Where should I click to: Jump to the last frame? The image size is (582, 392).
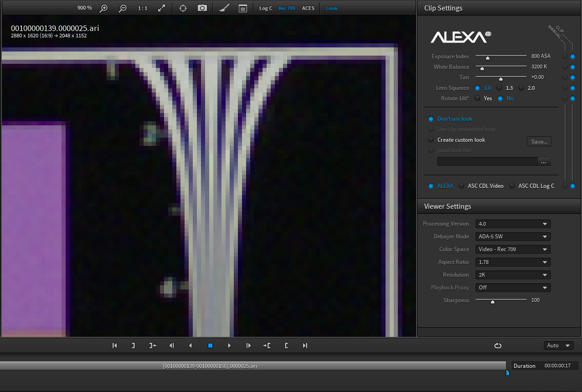click(x=305, y=346)
